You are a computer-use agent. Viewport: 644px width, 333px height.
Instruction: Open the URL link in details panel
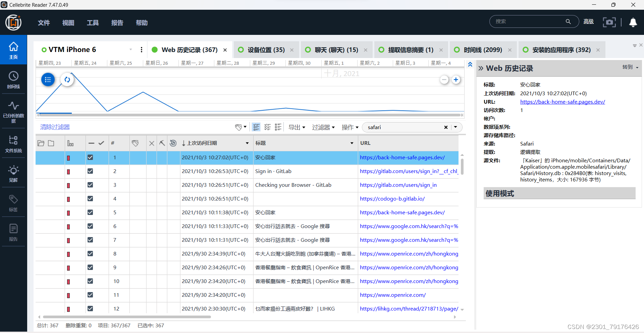coord(562,102)
